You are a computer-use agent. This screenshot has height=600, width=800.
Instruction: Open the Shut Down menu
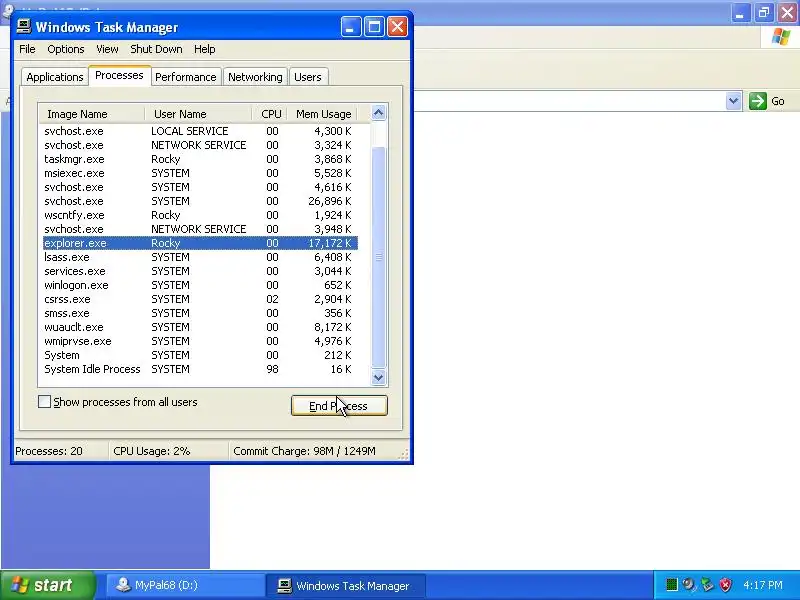pyautogui.click(x=156, y=49)
